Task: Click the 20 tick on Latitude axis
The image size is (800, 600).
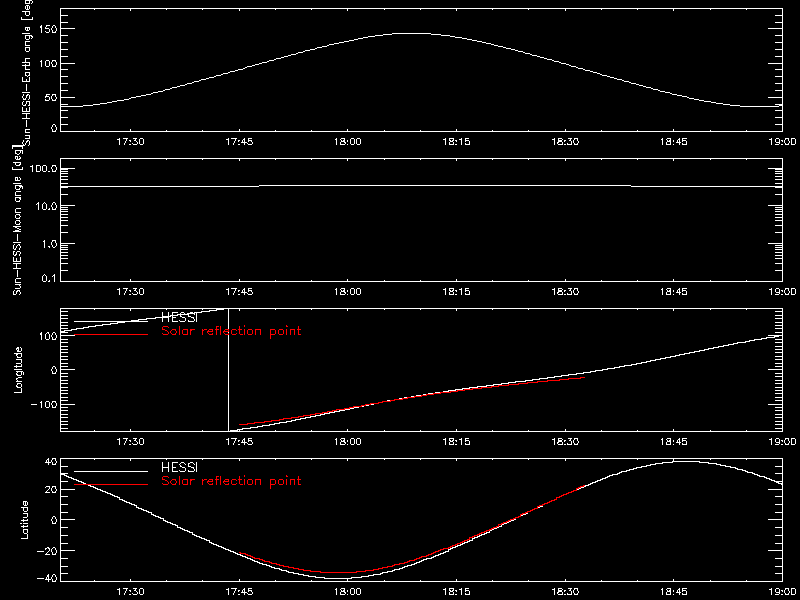Action: click(x=49, y=490)
